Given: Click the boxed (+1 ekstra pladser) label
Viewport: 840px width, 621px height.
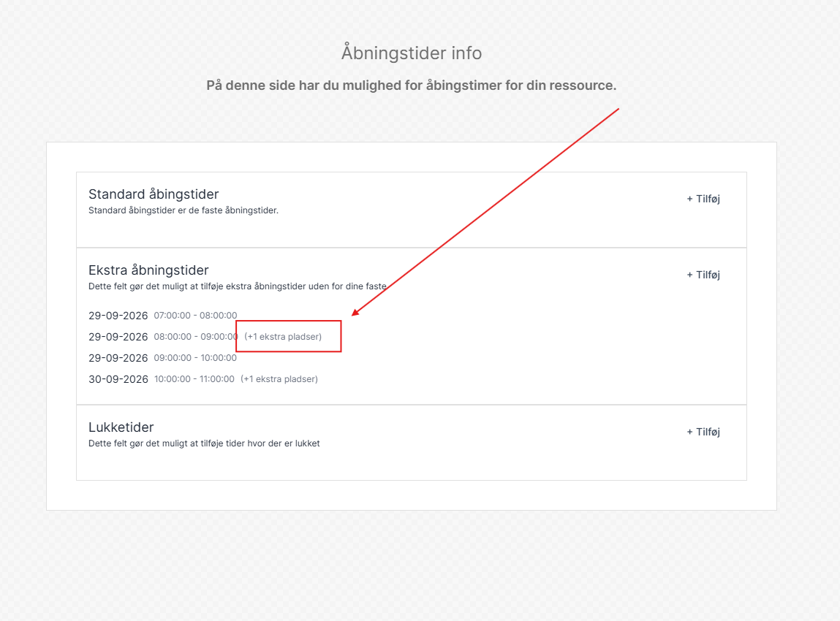Looking at the screenshot, I should 283,337.
